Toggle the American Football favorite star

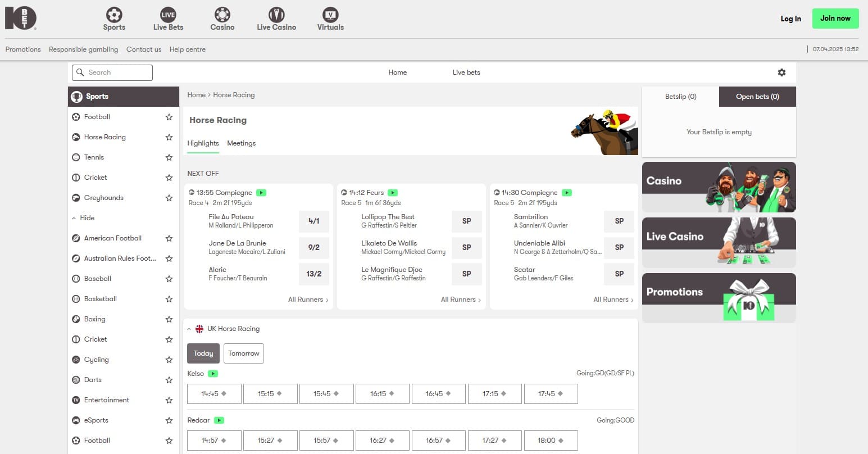[169, 238]
